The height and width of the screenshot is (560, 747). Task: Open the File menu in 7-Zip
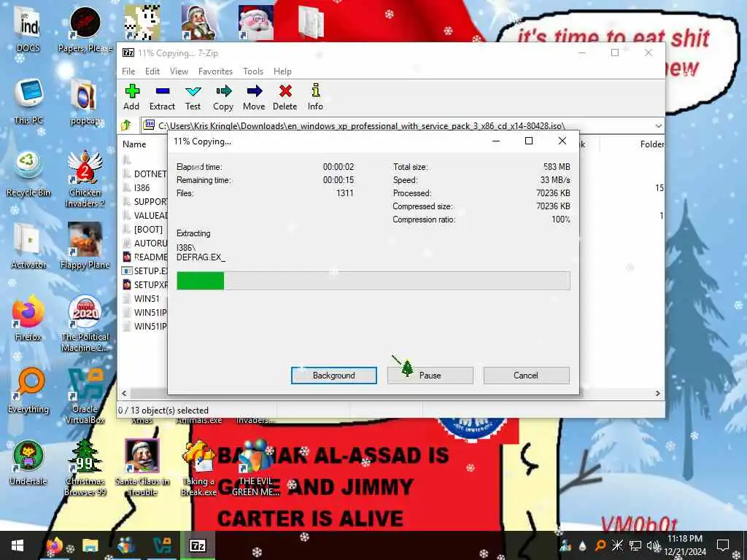[x=128, y=71]
